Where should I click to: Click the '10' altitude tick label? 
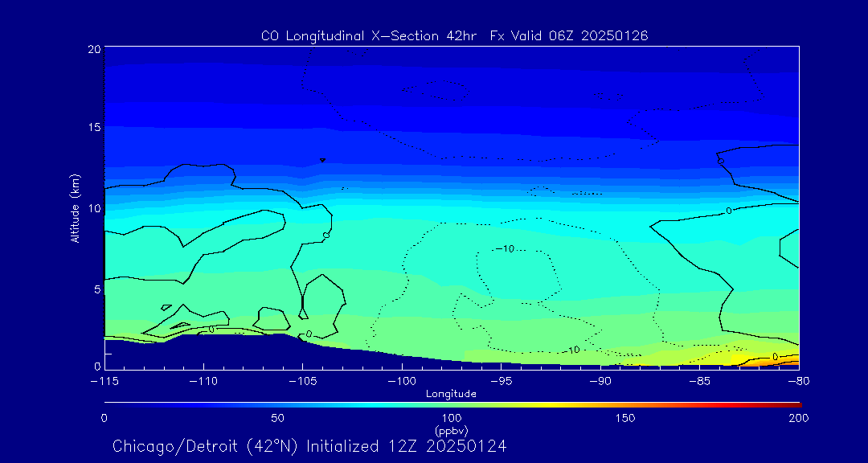[x=93, y=207]
